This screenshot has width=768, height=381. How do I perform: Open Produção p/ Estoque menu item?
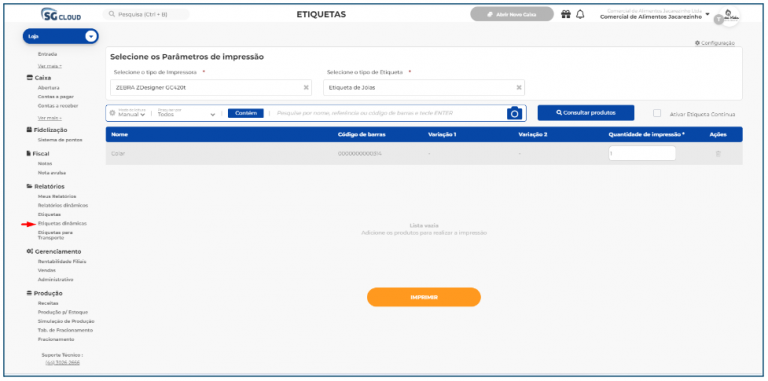pyautogui.click(x=63, y=312)
